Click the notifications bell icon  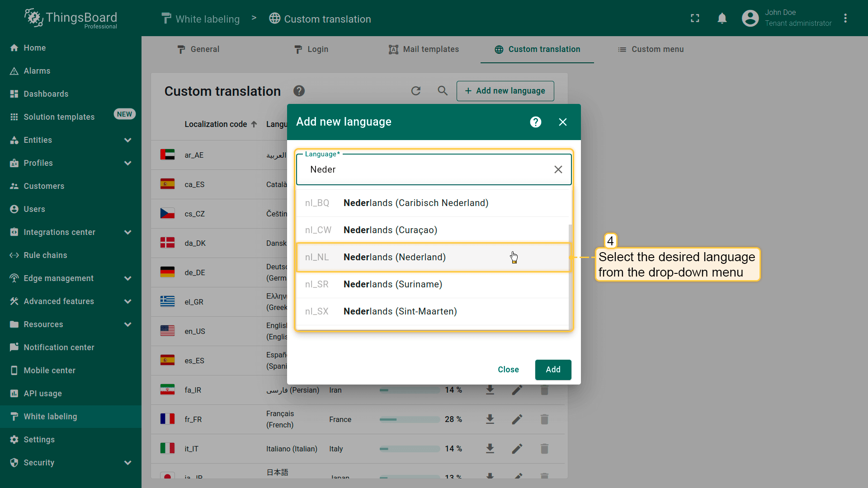(x=722, y=18)
